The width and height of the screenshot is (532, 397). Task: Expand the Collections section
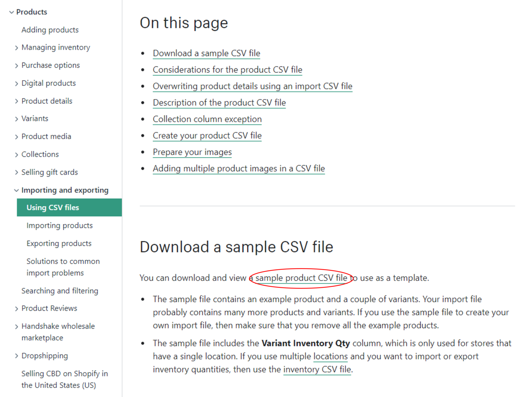pyautogui.click(x=40, y=154)
